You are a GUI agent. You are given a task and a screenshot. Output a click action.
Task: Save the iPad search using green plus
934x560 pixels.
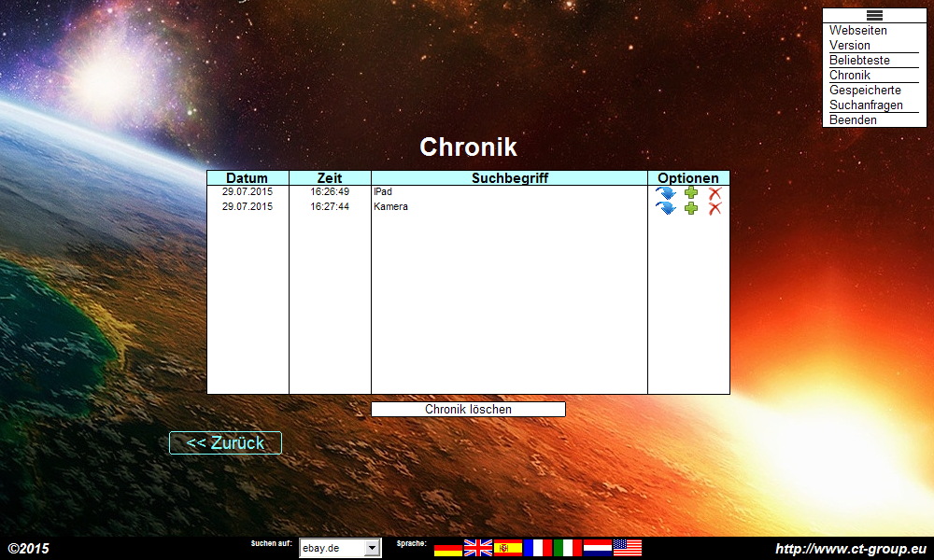pos(691,193)
